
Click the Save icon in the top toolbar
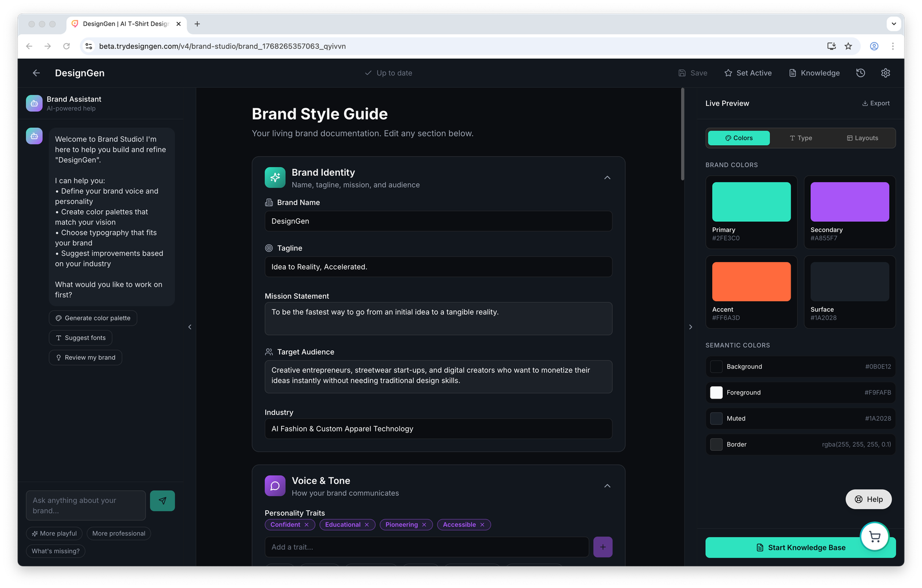click(x=681, y=73)
